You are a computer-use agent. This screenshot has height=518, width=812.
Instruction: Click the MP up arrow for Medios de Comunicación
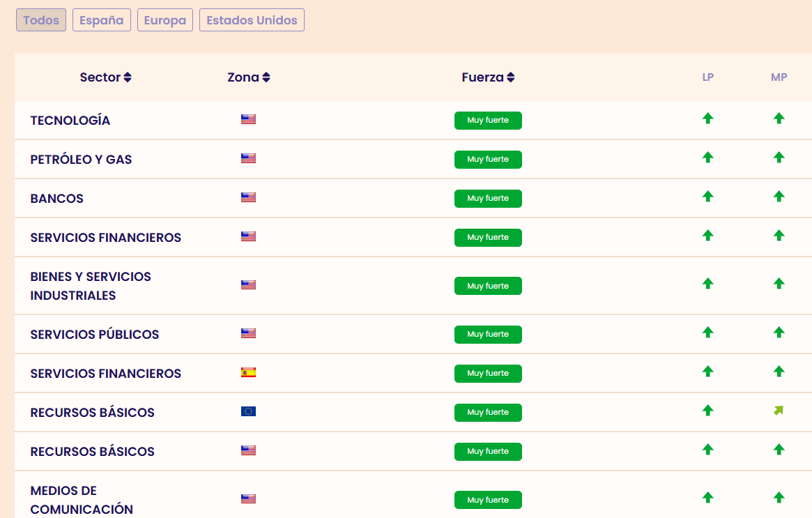tap(779, 498)
